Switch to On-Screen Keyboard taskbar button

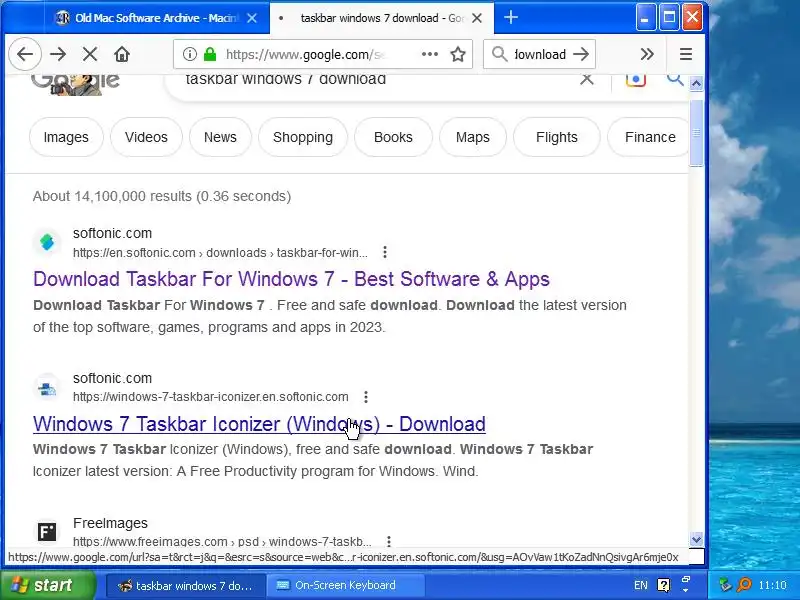[x=345, y=585]
